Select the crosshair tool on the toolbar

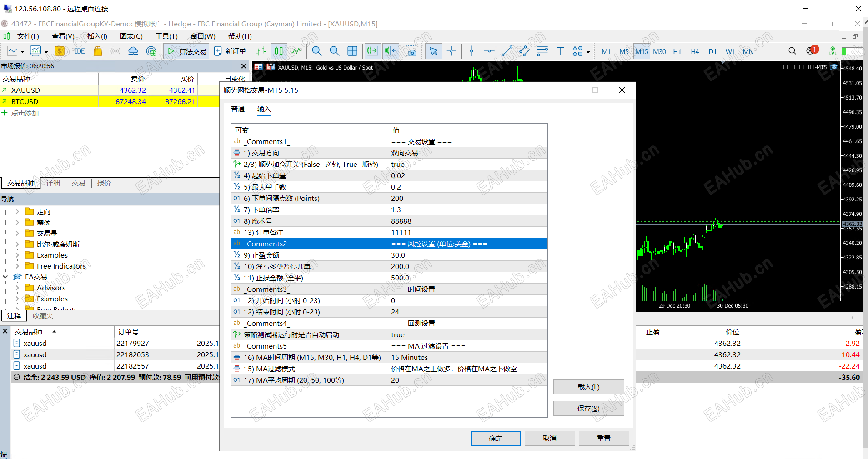[451, 51]
